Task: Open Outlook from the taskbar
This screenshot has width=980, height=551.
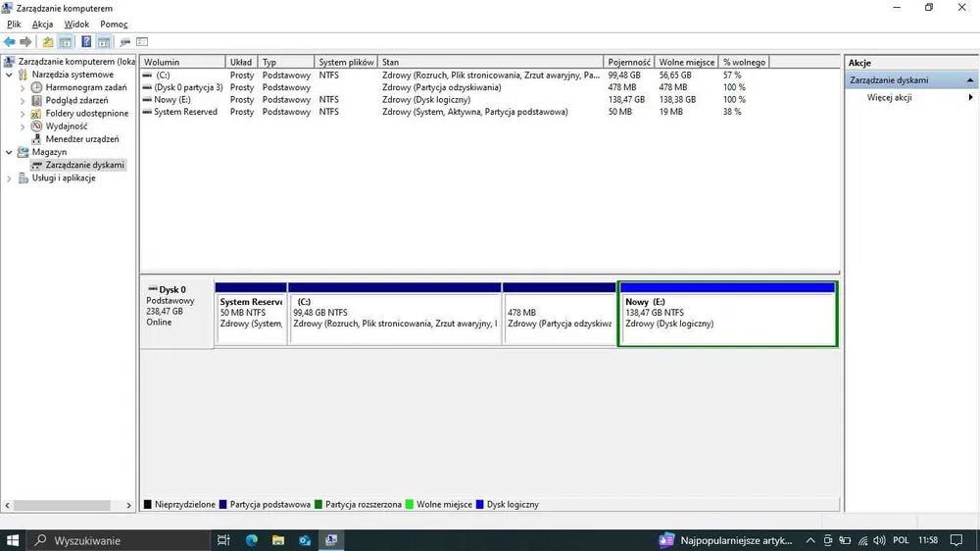Action: coord(305,540)
